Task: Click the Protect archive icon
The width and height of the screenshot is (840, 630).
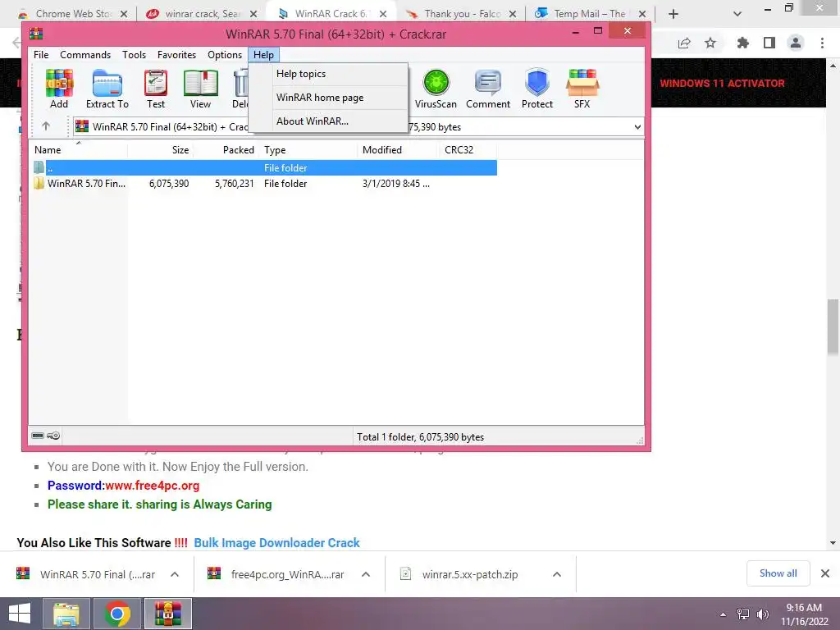Action: [536, 89]
